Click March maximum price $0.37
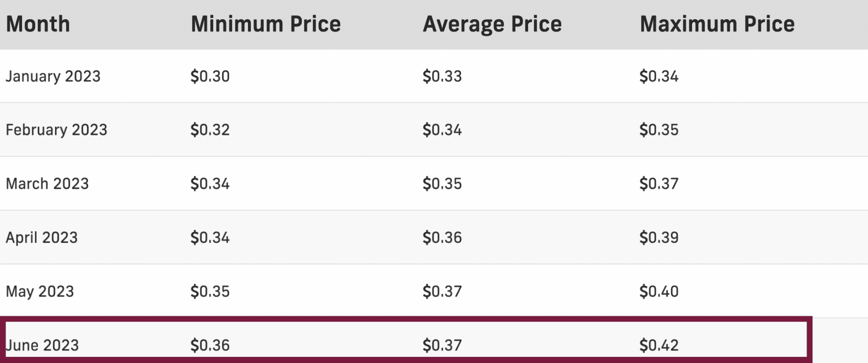This screenshot has height=363, width=868. coord(659,184)
